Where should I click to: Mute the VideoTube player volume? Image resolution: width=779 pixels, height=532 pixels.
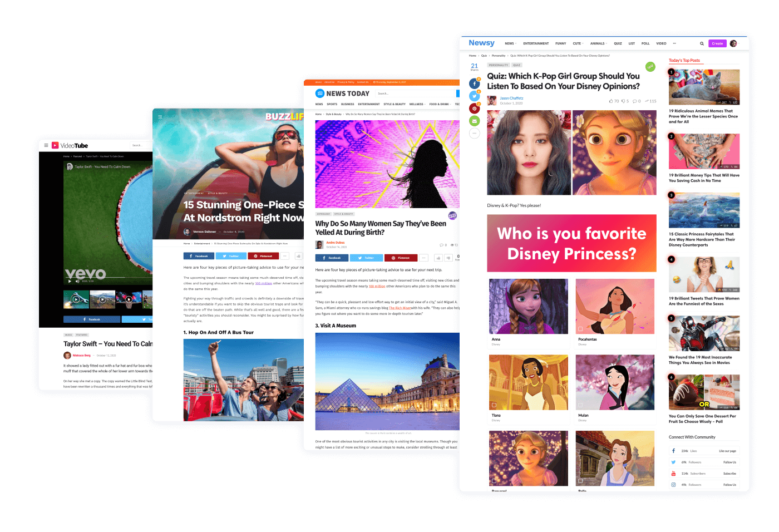pyautogui.click(x=77, y=281)
